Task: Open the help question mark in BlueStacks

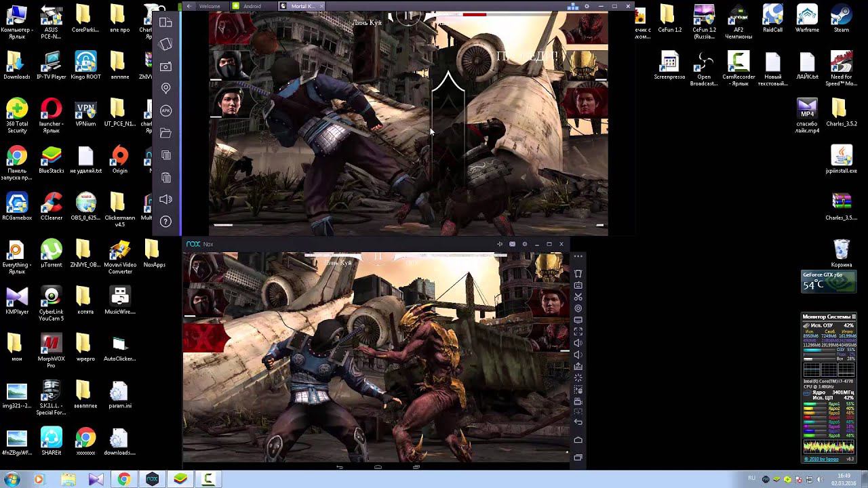Action: (x=166, y=222)
